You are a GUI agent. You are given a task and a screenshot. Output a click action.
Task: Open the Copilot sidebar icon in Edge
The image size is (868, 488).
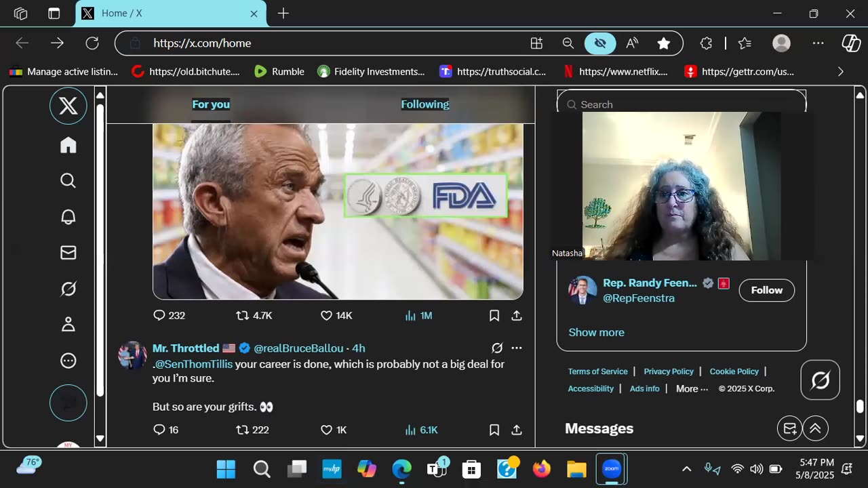tap(851, 43)
